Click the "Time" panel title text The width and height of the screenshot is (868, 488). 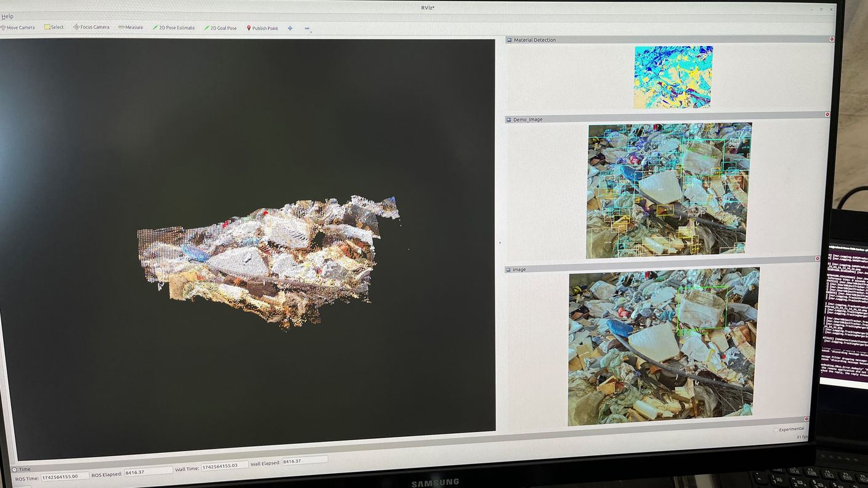pyautogui.click(x=24, y=469)
